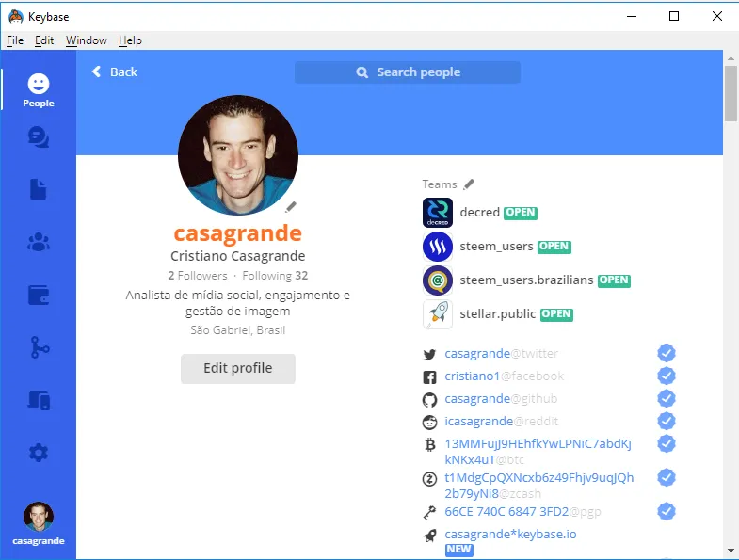This screenshot has height=560, width=739.
Task: Open the Devices section in sidebar
Action: point(39,400)
